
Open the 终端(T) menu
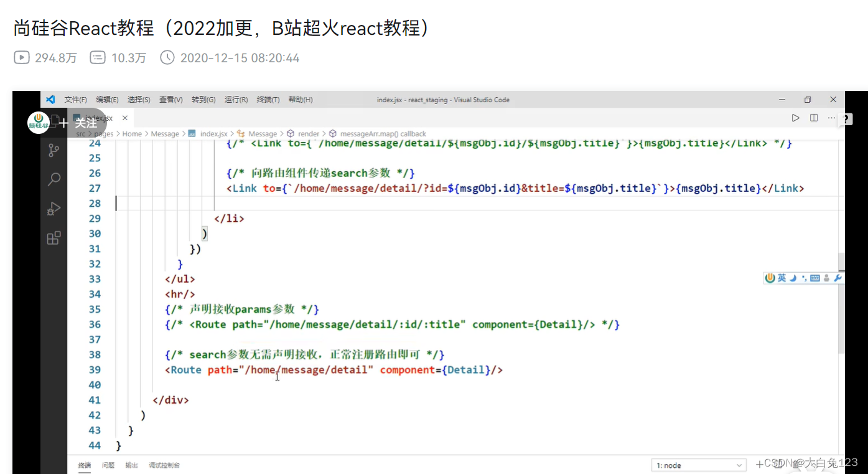(268, 100)
